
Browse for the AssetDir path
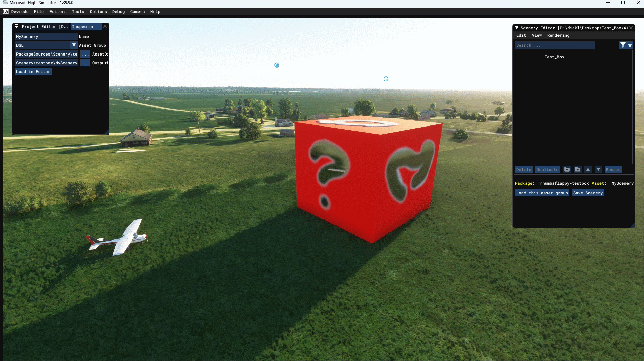coord(85,54)
